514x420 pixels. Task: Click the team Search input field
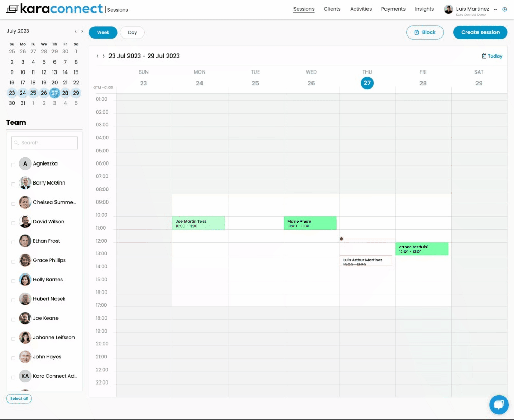click(x=45, y=143)
